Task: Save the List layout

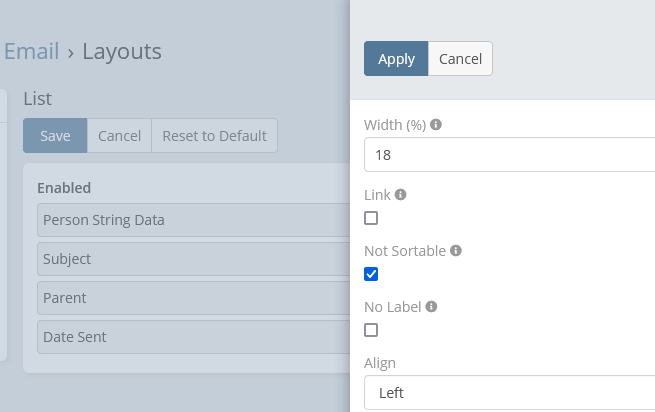Action: point(55,136)
